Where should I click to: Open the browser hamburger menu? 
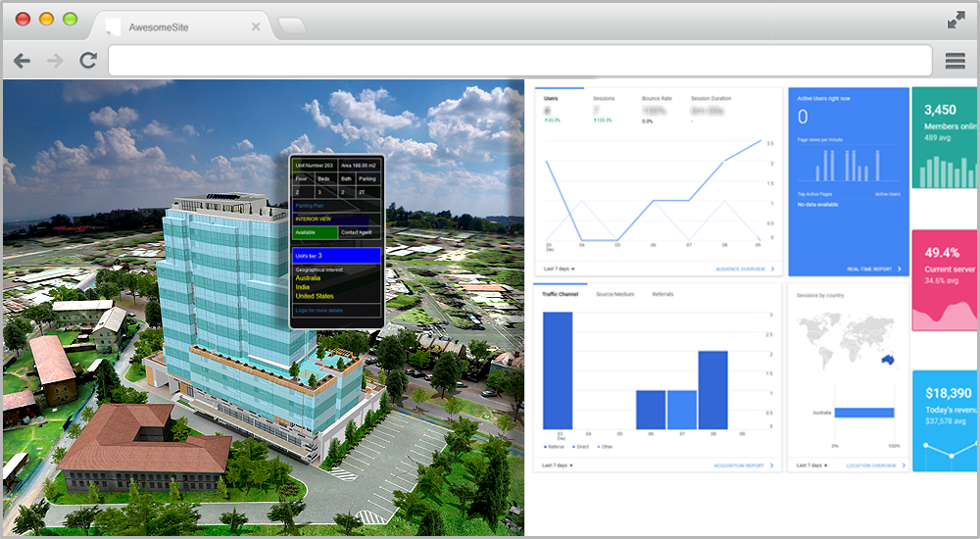tap(955, 61)
